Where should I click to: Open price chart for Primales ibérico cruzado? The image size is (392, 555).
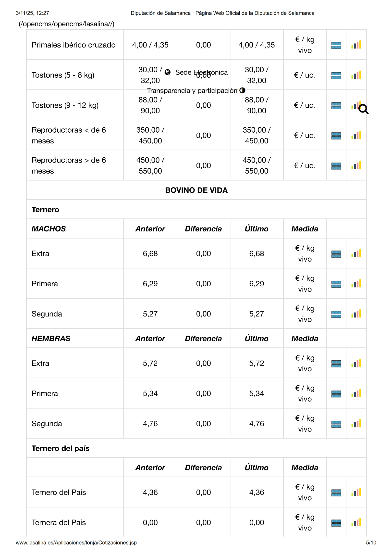coord(356,45)
